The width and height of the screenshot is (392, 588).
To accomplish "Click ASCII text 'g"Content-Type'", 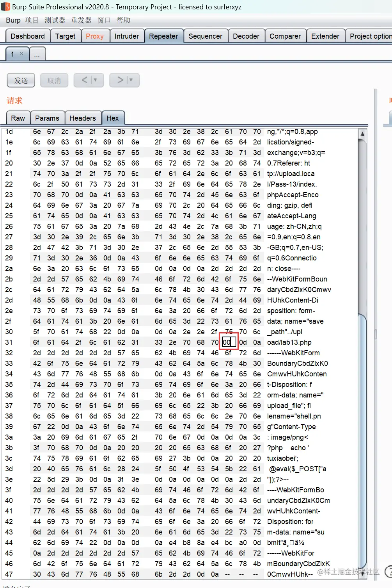I will pos(291,427).
